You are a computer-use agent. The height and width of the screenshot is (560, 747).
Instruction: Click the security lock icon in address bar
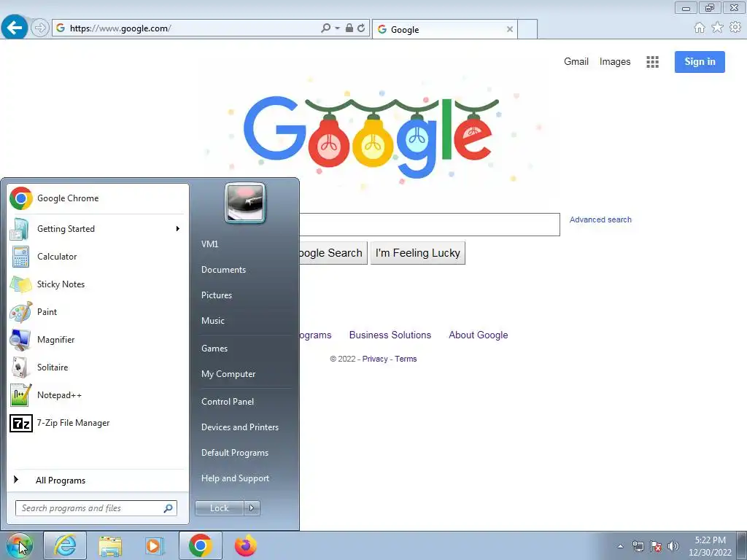[349, 28]
